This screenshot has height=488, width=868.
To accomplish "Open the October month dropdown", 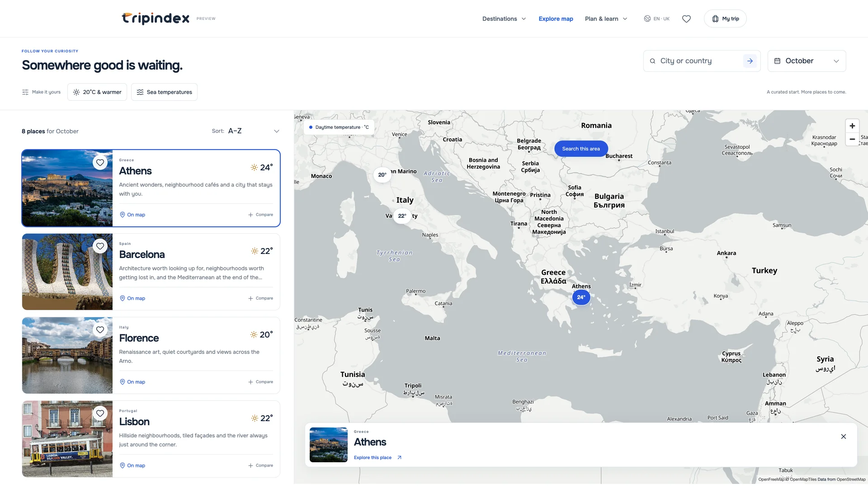I will (807, 61).
